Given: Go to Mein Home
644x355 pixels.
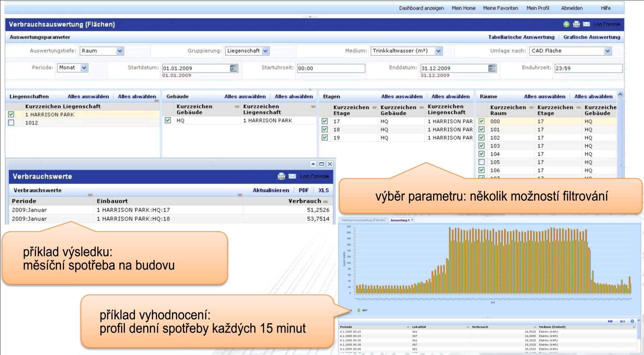Looking at the screenshot, I should (x=464, y=8).
